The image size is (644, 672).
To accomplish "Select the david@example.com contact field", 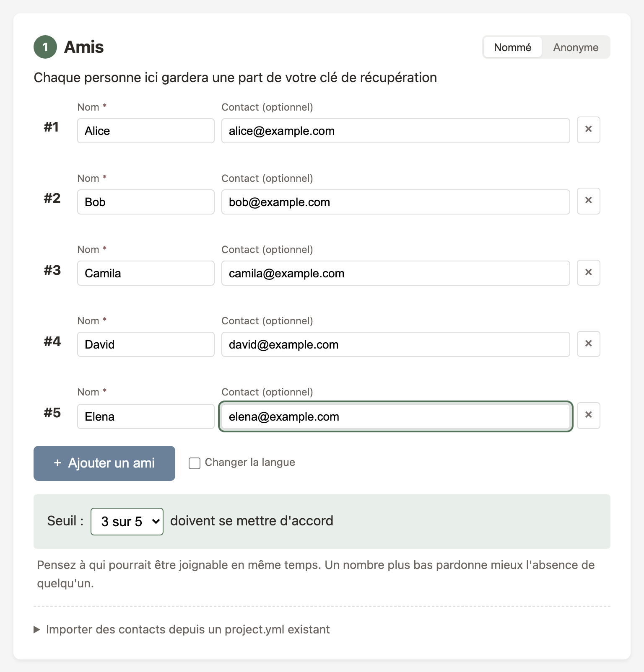I will [x=395, y=344].
